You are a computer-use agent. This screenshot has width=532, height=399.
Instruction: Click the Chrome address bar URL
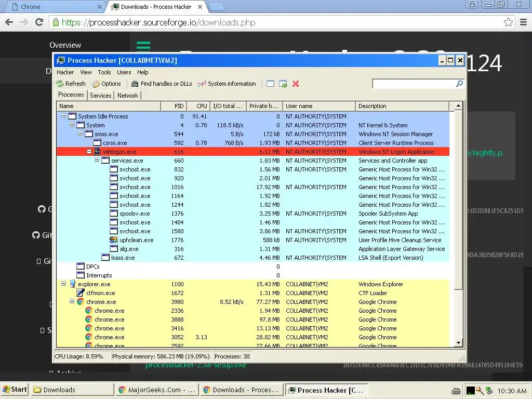tap(158, 22)
